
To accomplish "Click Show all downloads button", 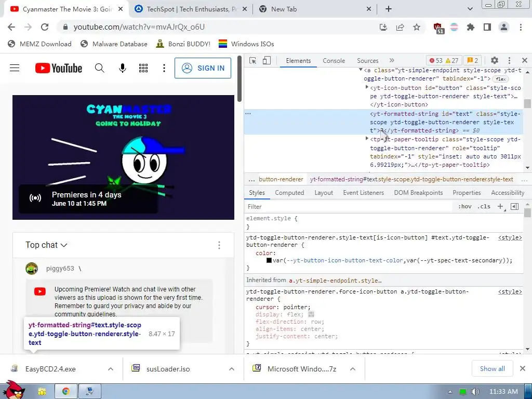I will click(493, 369).
